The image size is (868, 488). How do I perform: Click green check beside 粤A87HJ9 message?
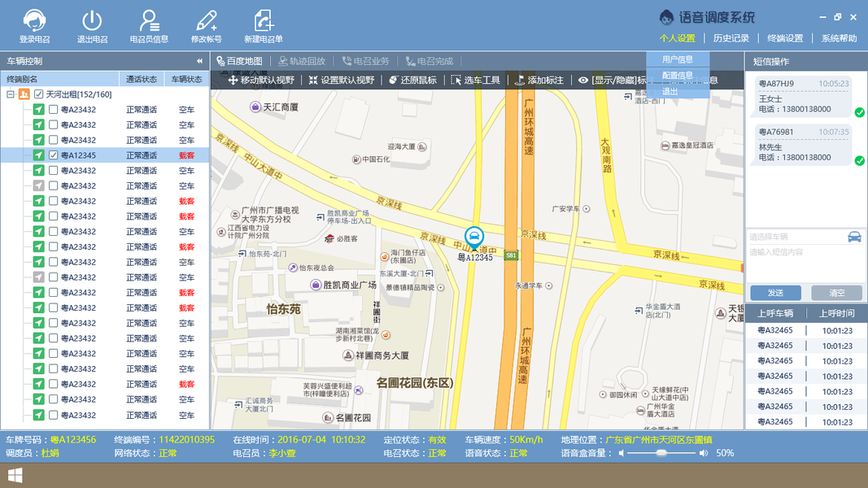coord(859,112)
